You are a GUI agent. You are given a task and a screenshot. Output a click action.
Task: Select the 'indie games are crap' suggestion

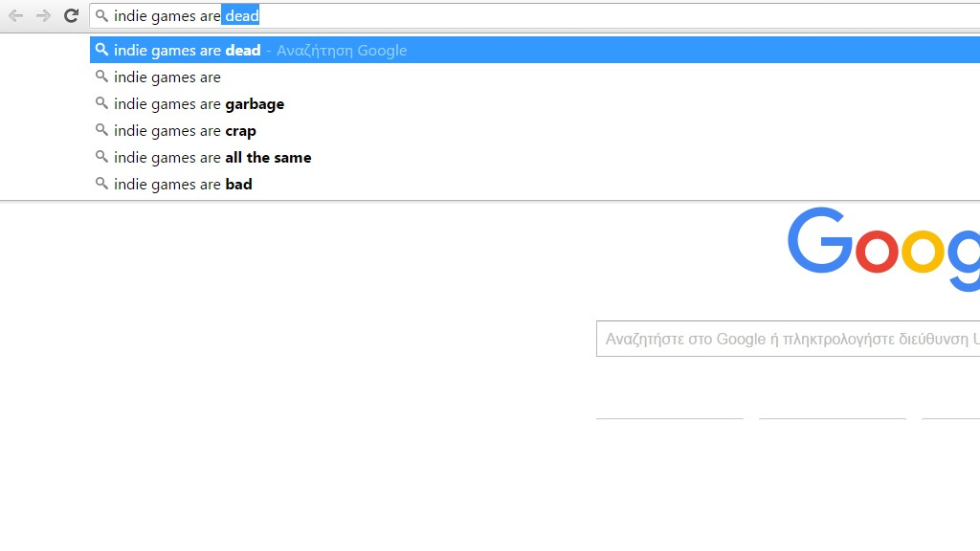tap(535, 130)
